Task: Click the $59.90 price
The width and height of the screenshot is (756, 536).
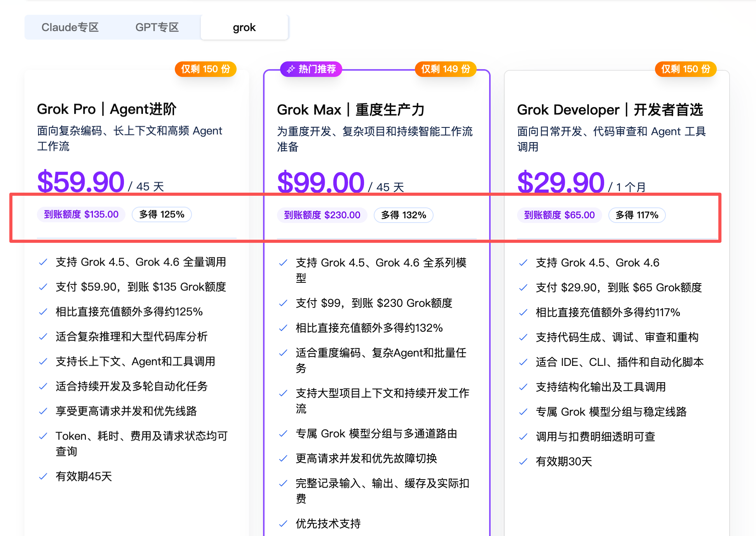Action: click(x=81, y=182)
